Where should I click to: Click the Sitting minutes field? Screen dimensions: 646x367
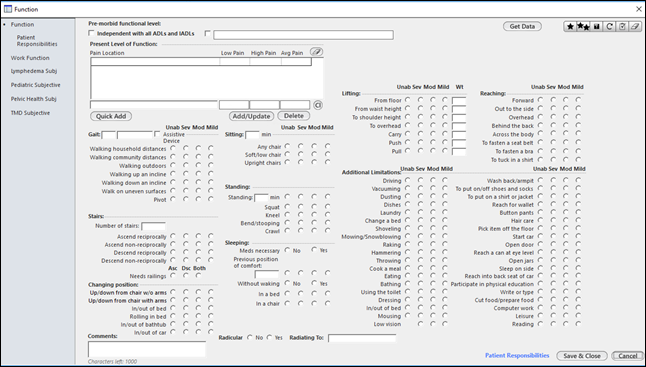(x=252, y=135)
